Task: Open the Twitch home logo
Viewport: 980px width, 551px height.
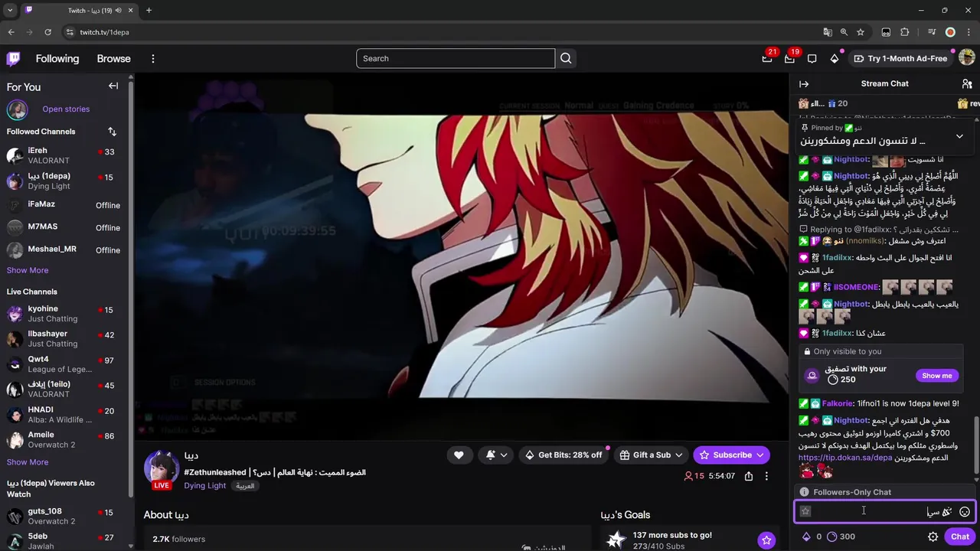Action: (13, 58)
